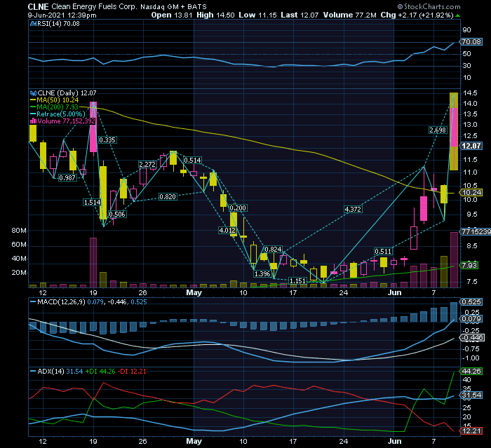Click the 7.93 MA(200) tag on the price axis
The image size is (491, 448).
tap(469, 266)
